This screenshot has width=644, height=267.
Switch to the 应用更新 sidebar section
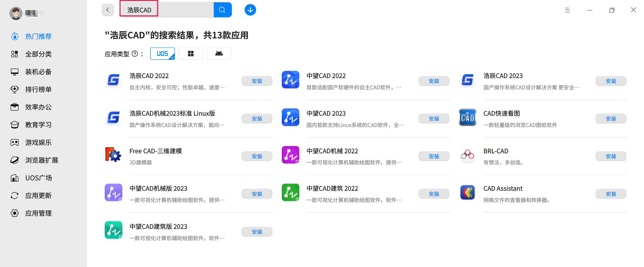(x=38, y=195)
